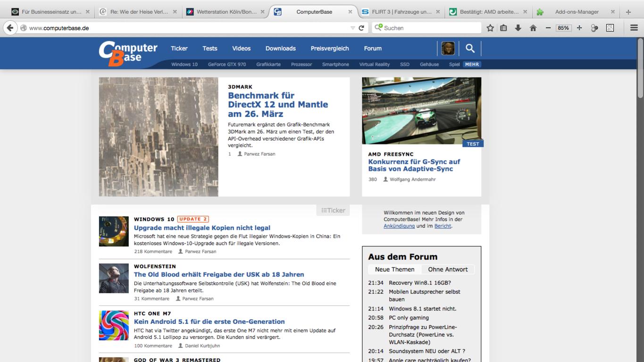Toggle the Ticker list view button
Screen dimensions: 644x362
point(333,210)
